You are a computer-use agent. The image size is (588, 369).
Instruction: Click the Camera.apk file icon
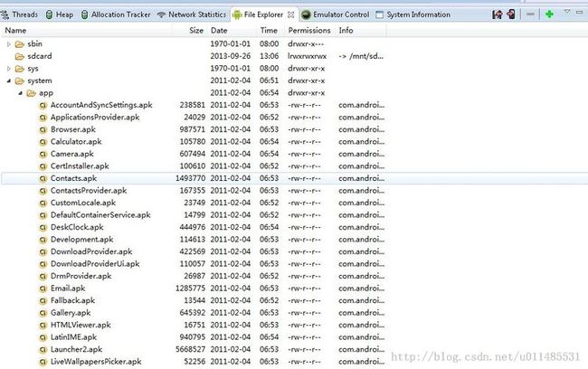[x=43, y=154]
